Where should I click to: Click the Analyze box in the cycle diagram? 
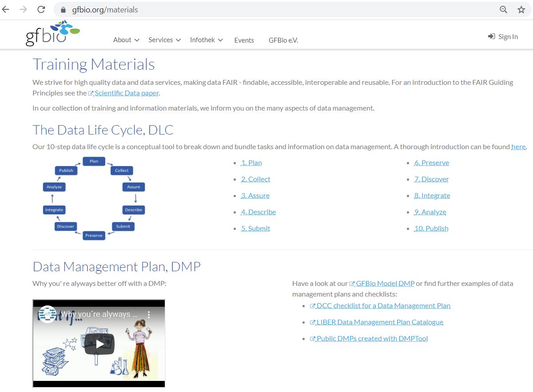pos(54,187)
